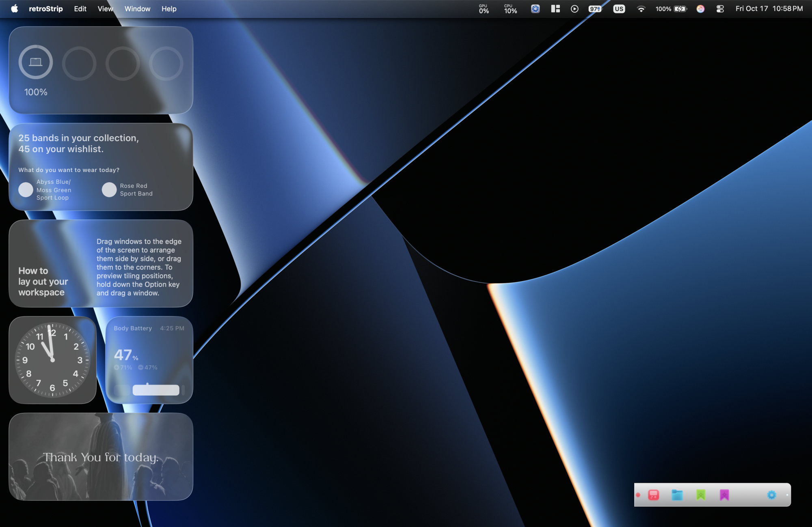Open the blue folder icon in the strip
812x527 pixels.
[x=677, y=495]
